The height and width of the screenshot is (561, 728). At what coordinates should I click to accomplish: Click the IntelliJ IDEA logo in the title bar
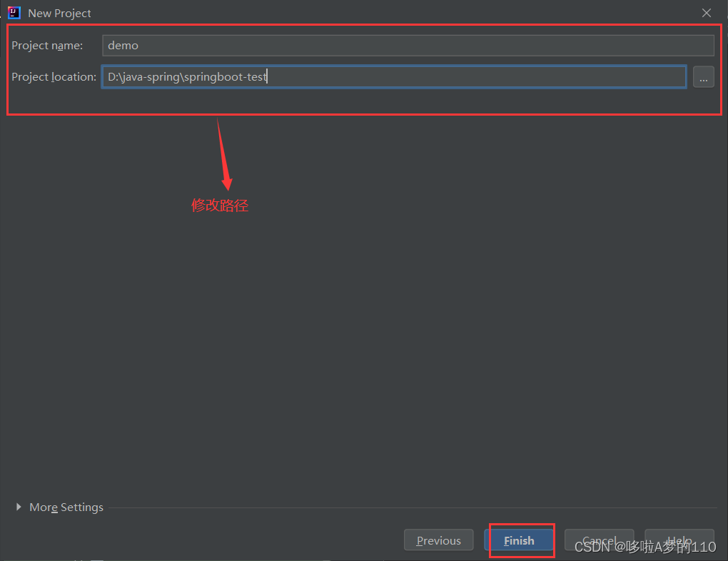coord(14,13)
